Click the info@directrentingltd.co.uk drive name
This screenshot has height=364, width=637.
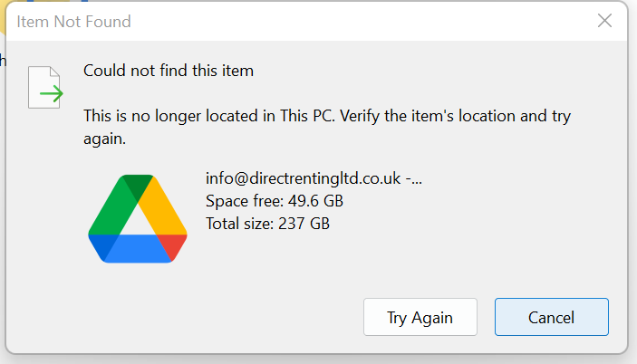tap(314, 178)
